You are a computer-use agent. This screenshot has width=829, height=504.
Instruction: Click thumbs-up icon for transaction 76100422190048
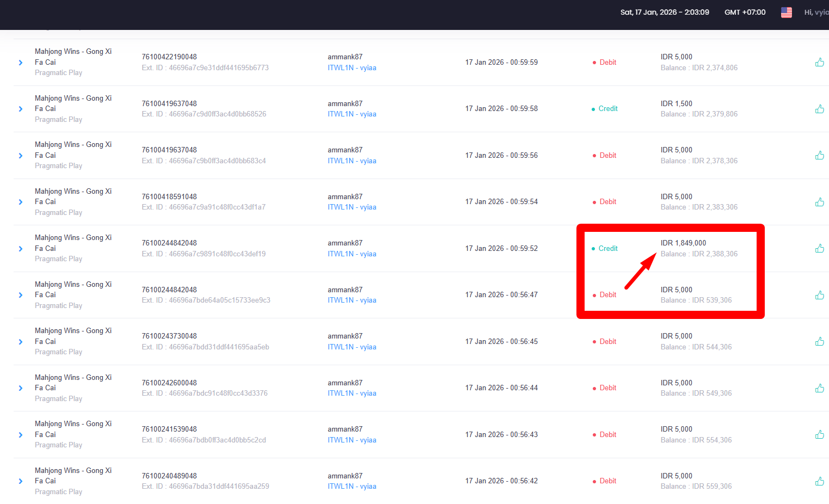pyautogui.click(x=819, y=62)
